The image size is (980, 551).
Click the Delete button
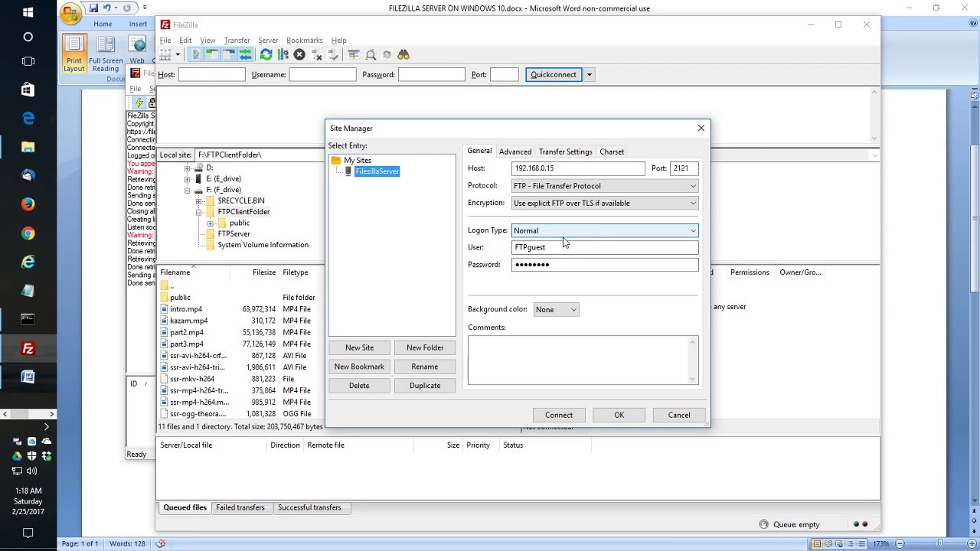coord(360,386)
